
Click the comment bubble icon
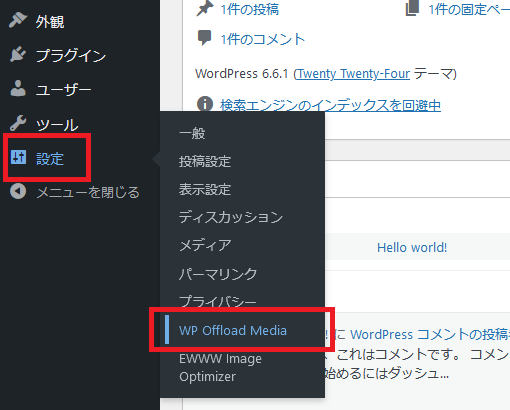204,38
